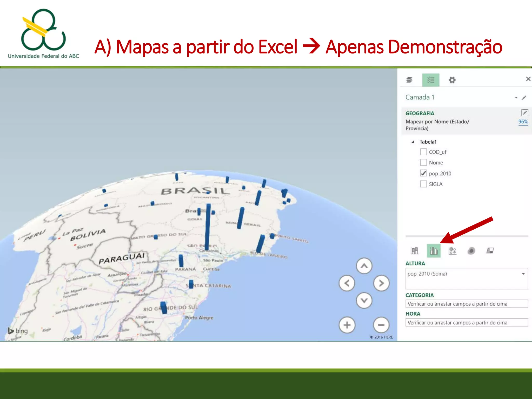Expand the Camada 1 layer dropdown
Image resolution: width=532 pixels, height=399 pixels.
click(x=516, y=98)
